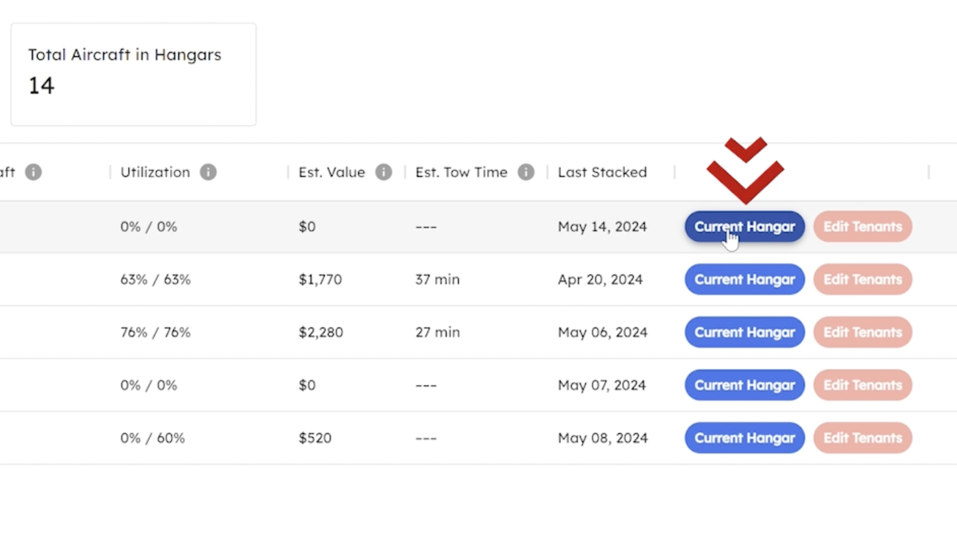
Task: Select the row with $1,770 estimated value
Action: point(320,279)
